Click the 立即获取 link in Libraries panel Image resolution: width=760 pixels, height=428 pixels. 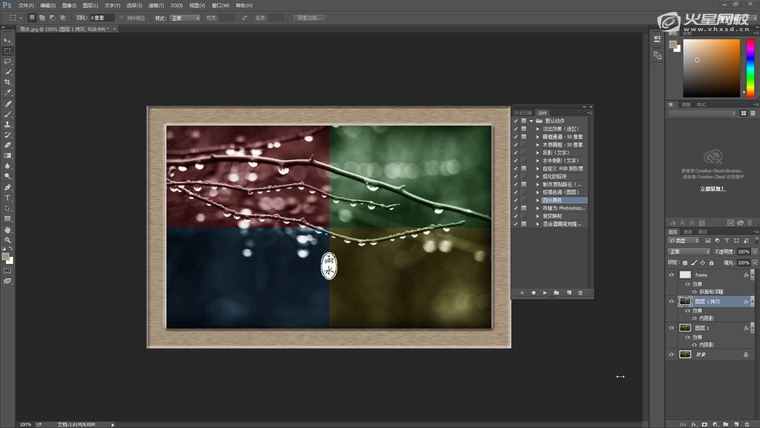[x=712, y=188]
